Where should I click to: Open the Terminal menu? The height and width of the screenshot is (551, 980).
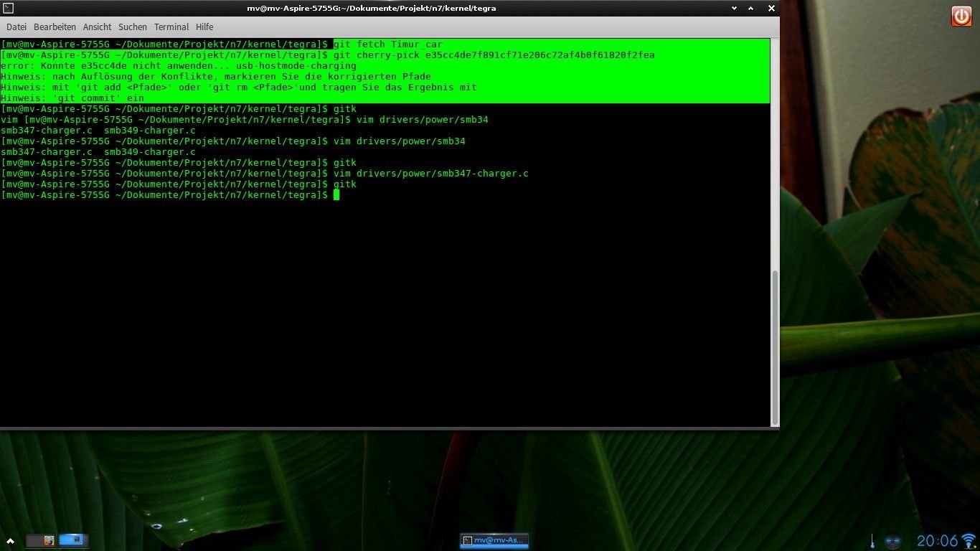click(171, 27)
